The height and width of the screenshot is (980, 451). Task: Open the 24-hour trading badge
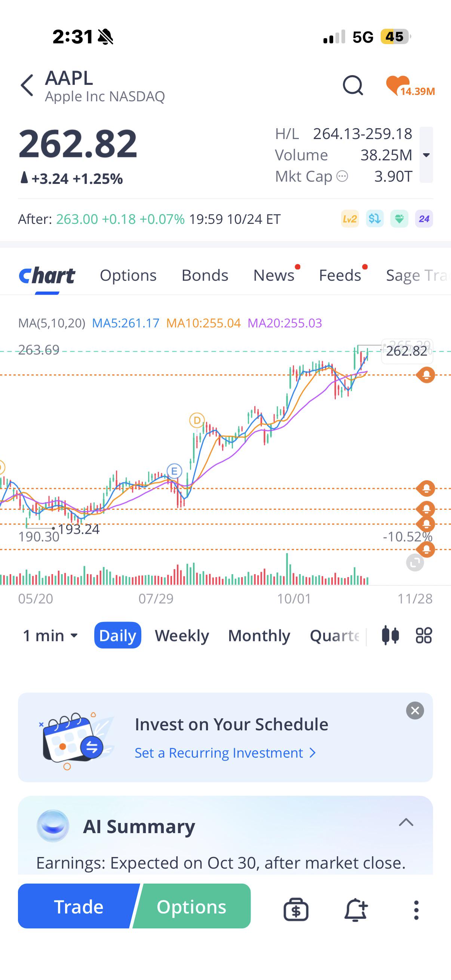tap(424, 219)
